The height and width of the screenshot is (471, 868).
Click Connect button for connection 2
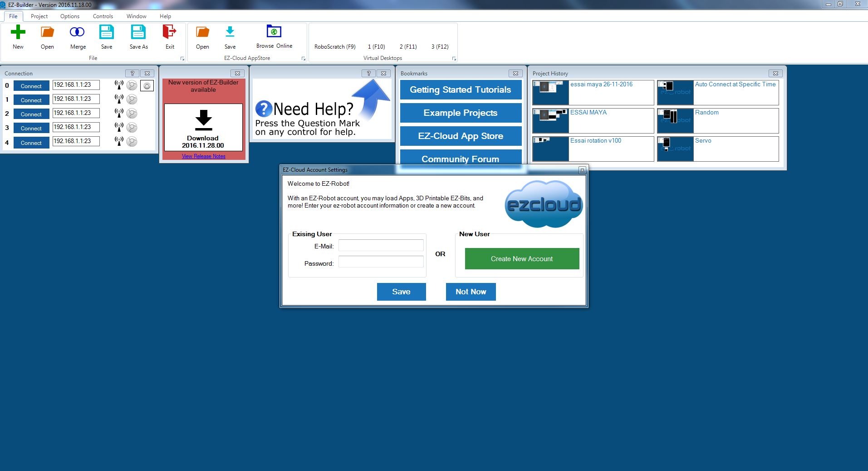pos(31,114)
